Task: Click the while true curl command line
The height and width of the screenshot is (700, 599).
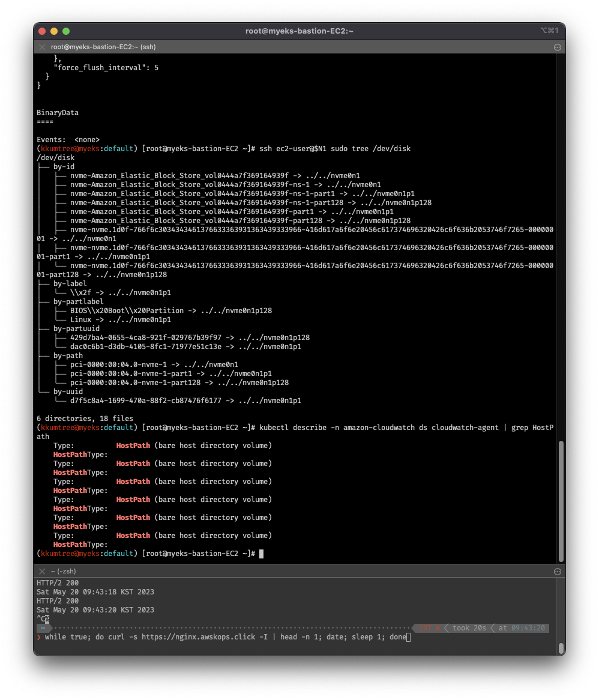Action: click(x=226, y=637)
